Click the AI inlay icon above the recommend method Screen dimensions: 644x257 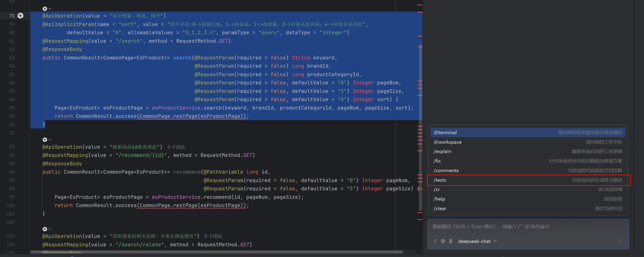tap(45, 140)
